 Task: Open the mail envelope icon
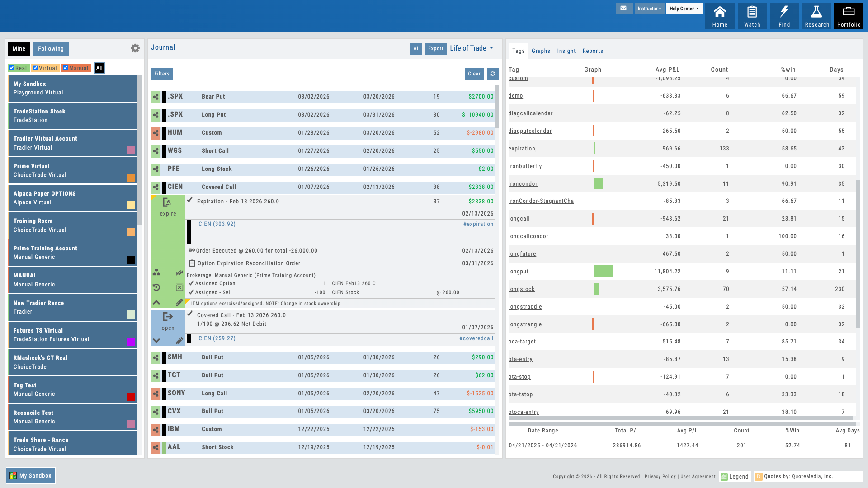(x=623, y=8)
